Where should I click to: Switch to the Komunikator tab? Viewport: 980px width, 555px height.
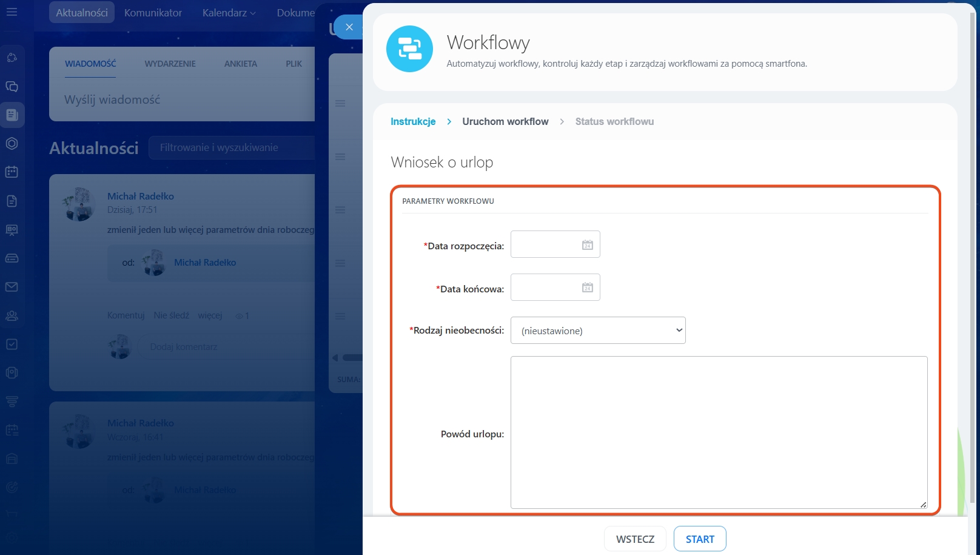[153, 13]
